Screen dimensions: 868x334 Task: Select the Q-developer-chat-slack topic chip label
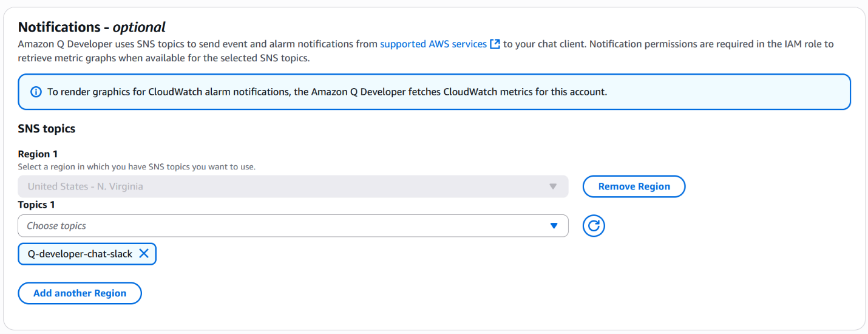pyautogui.click(x=80, y=254)
